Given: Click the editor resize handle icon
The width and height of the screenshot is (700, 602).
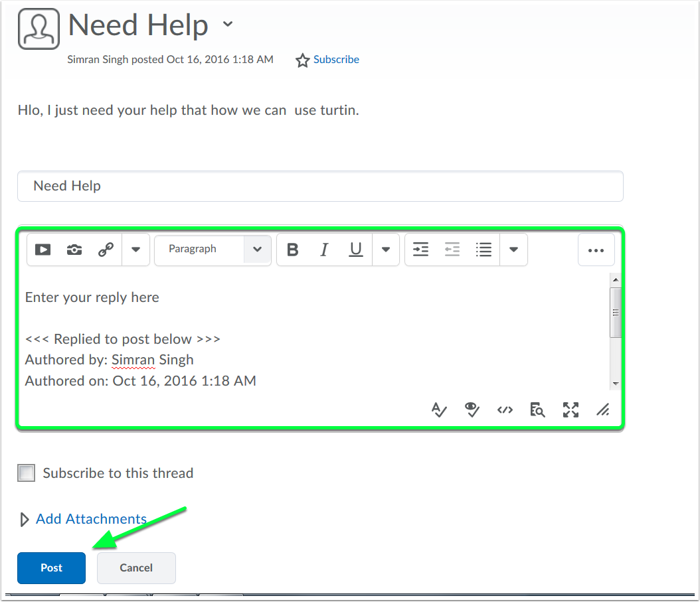Looking at the screenshot, I should [x=603, y=410].
